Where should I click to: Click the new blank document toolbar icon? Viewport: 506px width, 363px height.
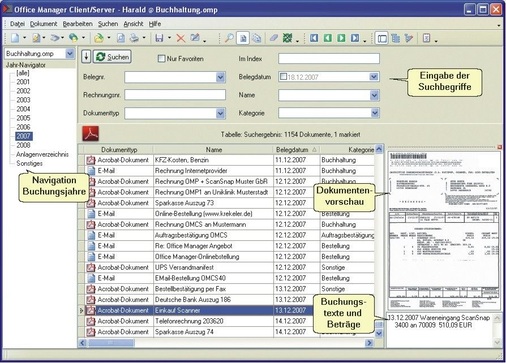(x=15, y=38)
